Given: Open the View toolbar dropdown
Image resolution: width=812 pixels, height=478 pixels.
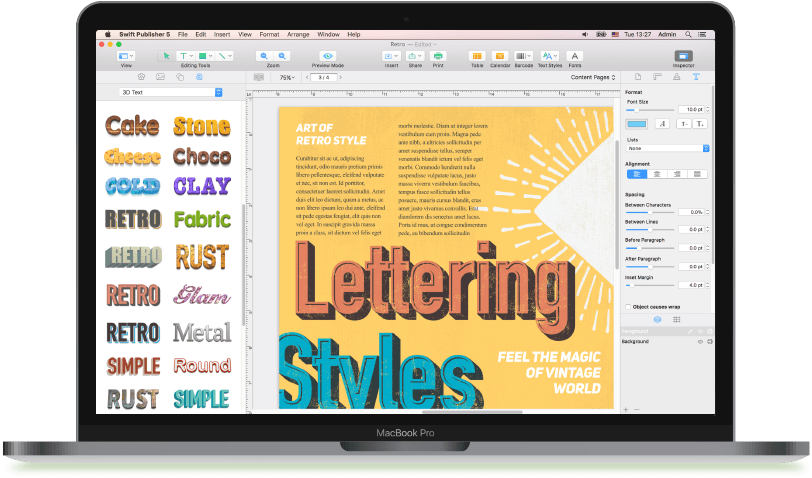Looking at the screenshot, I should point(126,56).
